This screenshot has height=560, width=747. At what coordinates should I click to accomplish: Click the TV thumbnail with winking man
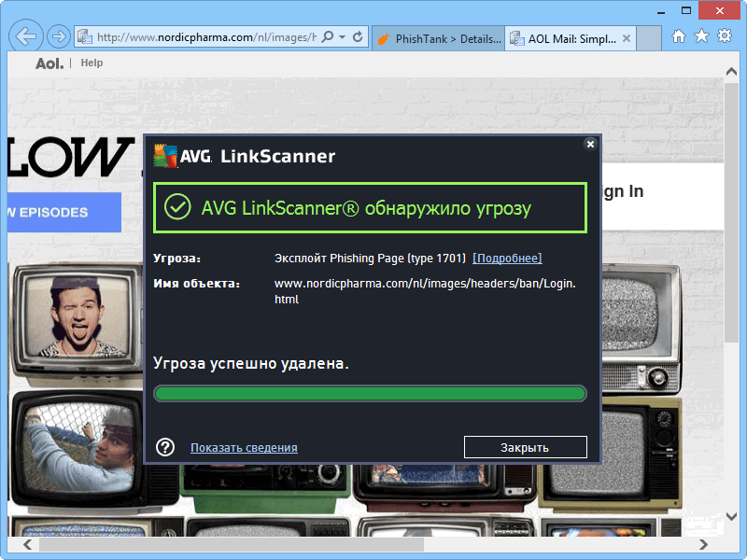click(x=78, y=321)
